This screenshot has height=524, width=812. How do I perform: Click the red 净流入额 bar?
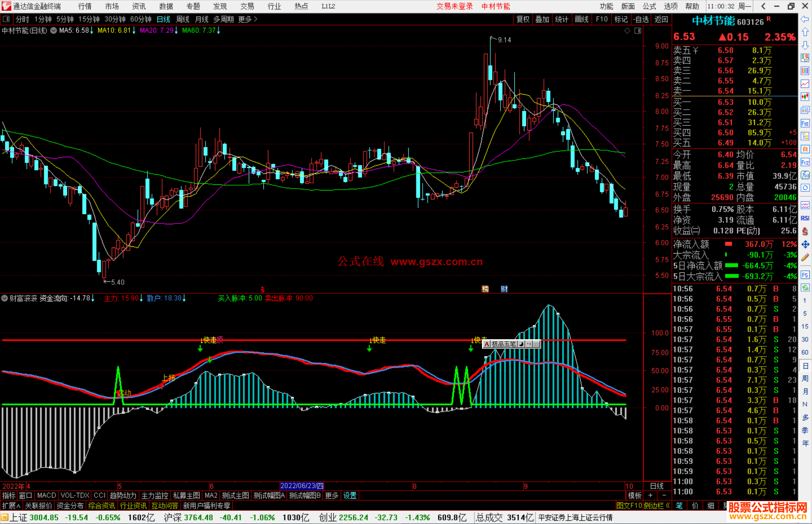(729, 244)
